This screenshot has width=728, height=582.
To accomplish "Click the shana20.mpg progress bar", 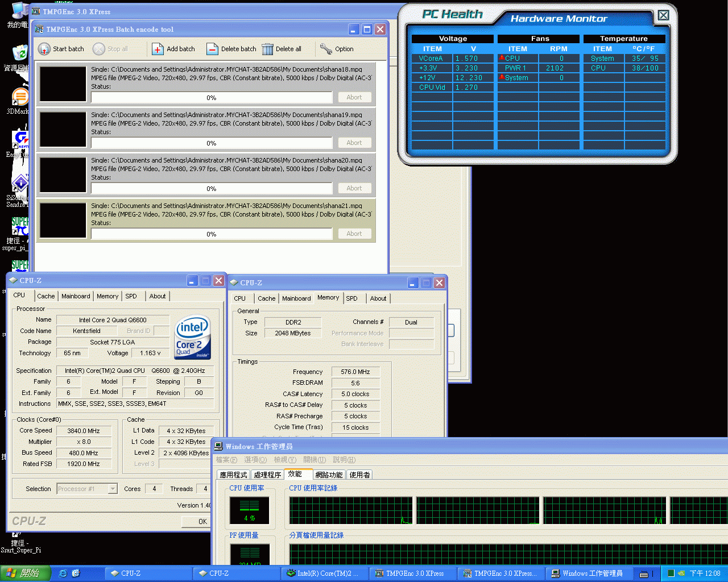I will 212,189.
